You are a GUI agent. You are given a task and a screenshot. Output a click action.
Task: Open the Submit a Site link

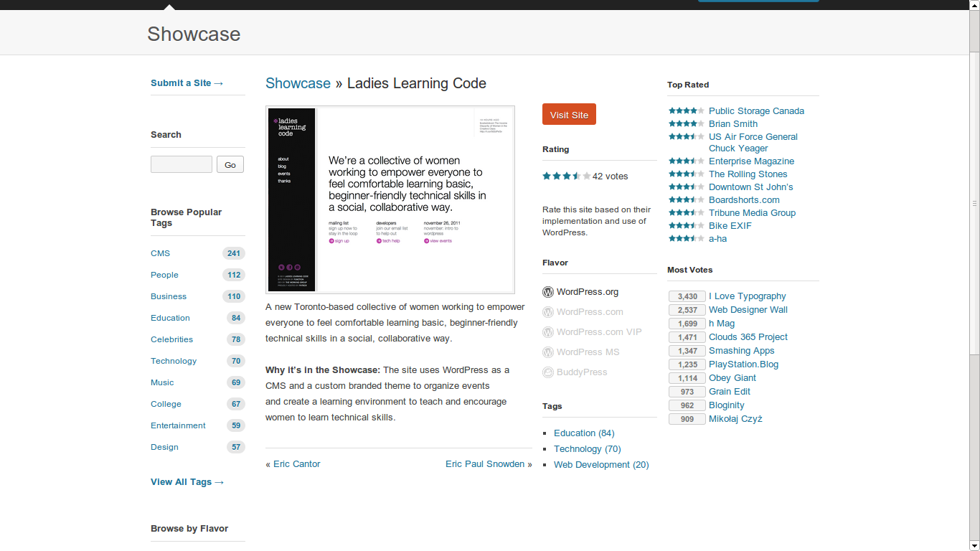coord(187,83)
